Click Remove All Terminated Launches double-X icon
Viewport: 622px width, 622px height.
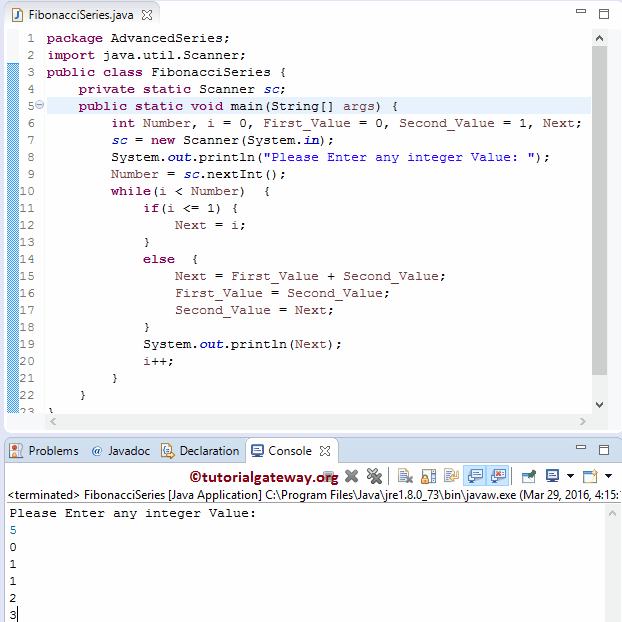(x=374, y=476)
